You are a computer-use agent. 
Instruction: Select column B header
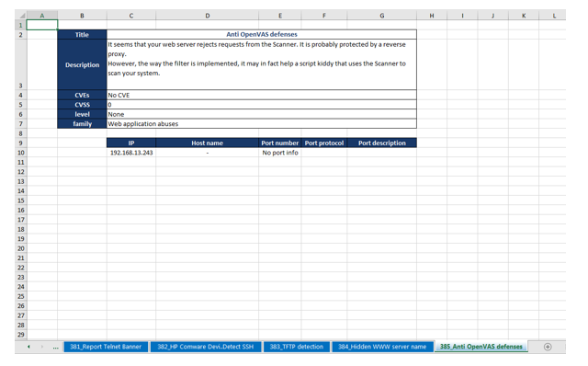[x=82, y=16]
